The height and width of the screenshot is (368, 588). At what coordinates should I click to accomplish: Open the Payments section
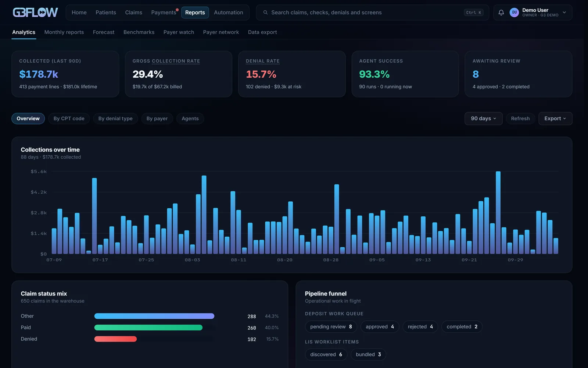(164, 13)
